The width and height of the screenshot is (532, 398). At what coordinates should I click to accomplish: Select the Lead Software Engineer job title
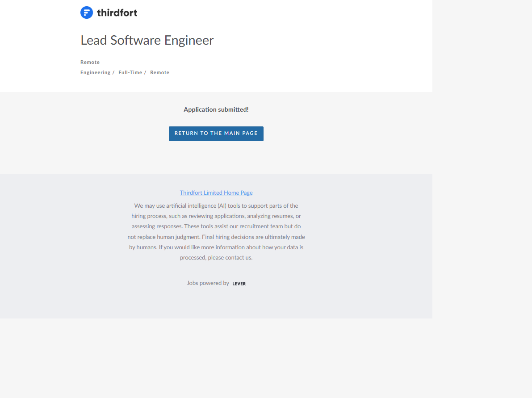pos(147,40)
